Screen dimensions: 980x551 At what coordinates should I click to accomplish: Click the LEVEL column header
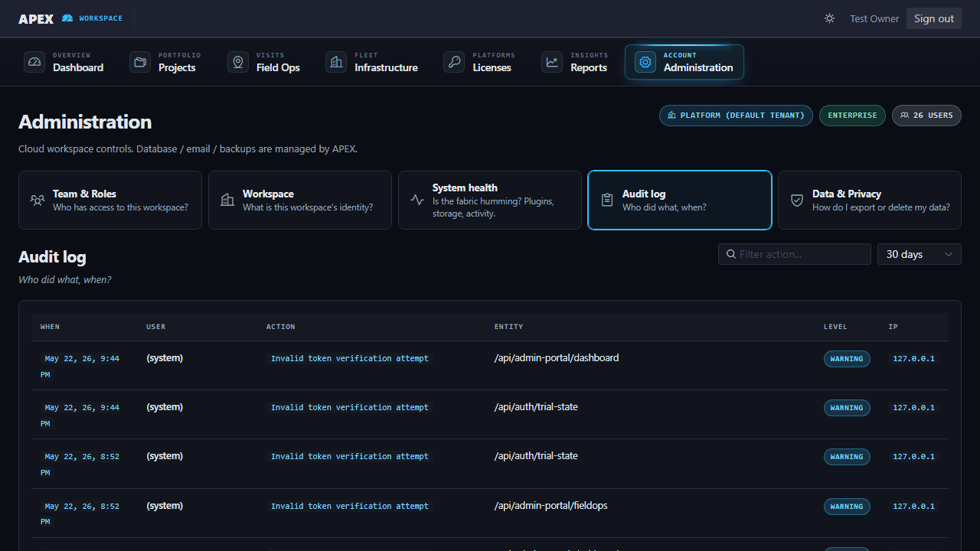pyautogui.click(x=835, y=327)
